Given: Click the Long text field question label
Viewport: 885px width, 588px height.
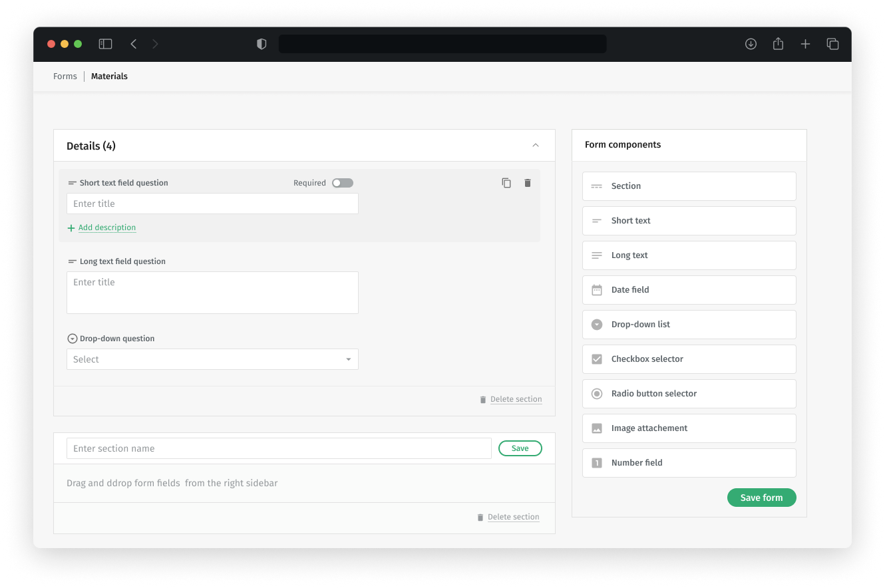Looking at the screenshot, I should [x=122, y=261].
